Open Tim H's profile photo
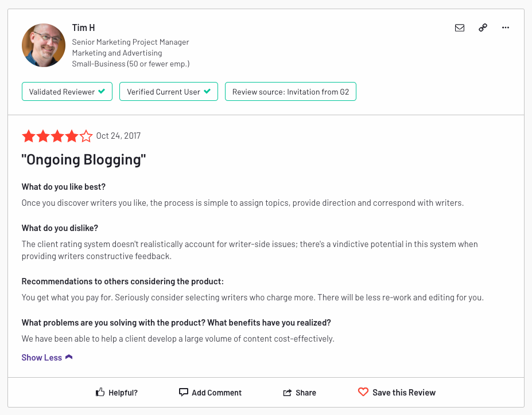Screen dimensions: 532x415 click(44, 45)
